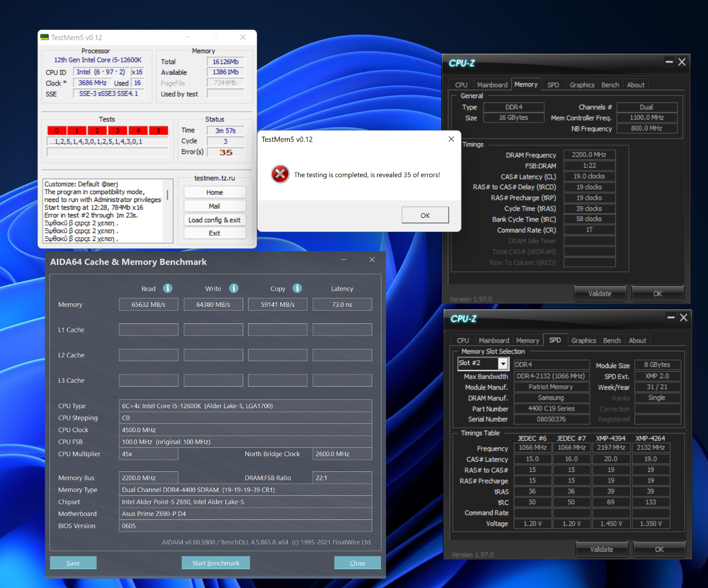Click Total memory 16126Mb in TestMem5
The image size is (708, 588).
(x=226, y=62)
